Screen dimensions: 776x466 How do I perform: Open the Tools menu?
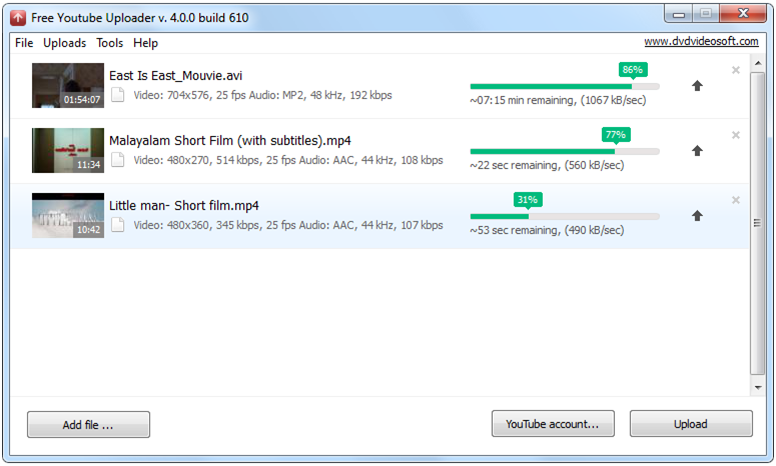[x=109, y=43]
